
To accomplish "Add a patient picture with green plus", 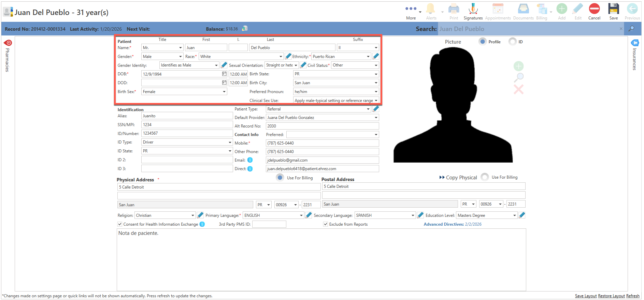I will 518,66.
